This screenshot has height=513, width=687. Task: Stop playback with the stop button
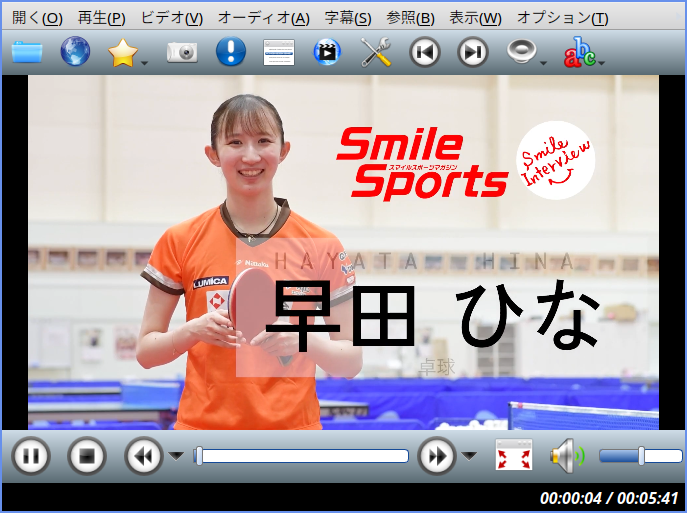point(87,456)
